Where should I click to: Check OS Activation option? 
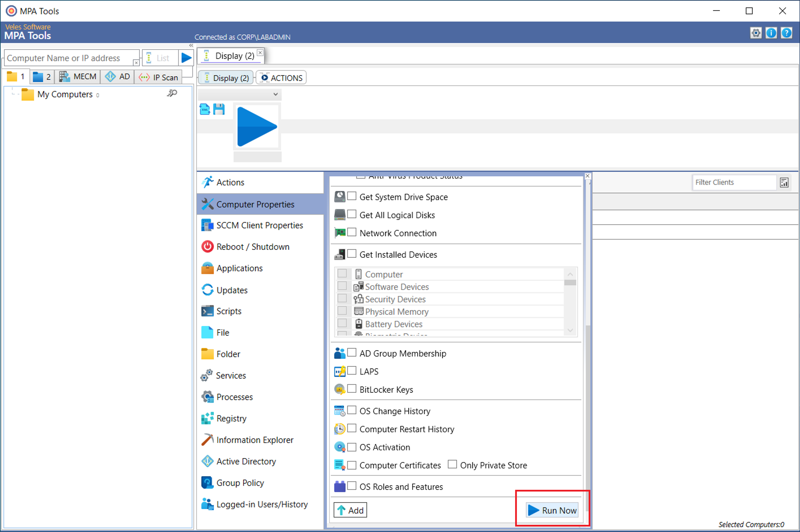pos(352,447)
